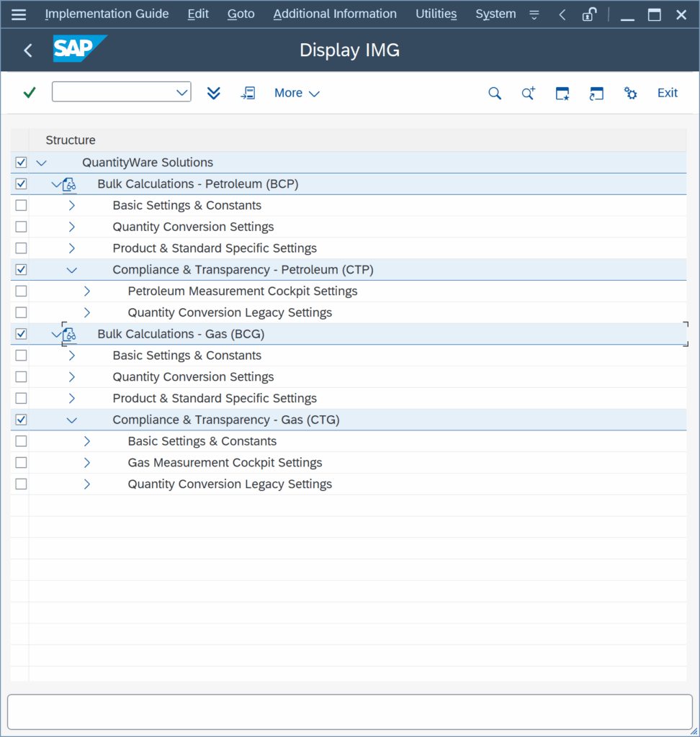The height and width of the screenshot is (737, 700).
Task: Click the green checkmark Enter icon
Action: [x=30, y=93]
